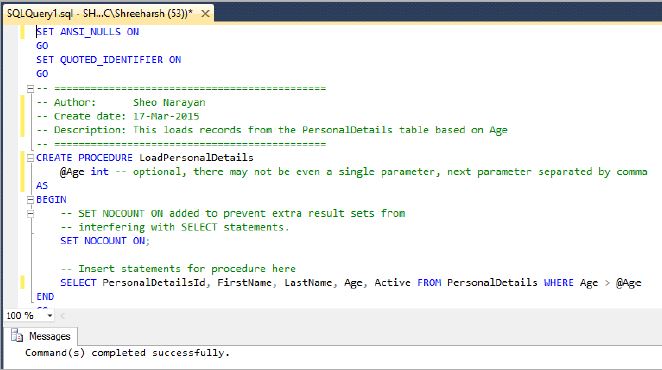Click PersonalDetailsId in the SELECT statement

point(154,283)
